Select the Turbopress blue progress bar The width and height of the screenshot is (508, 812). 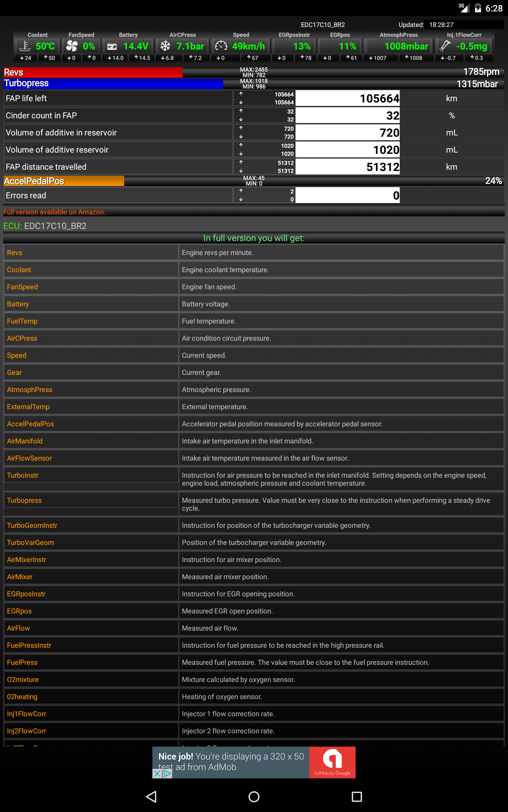pyautogui.click(x=113, y=83)
